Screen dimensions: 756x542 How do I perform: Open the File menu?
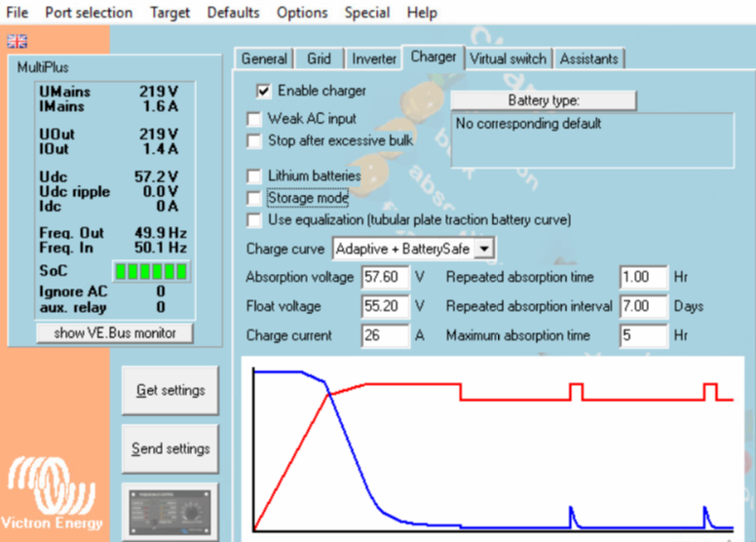(x=17, y=12)
